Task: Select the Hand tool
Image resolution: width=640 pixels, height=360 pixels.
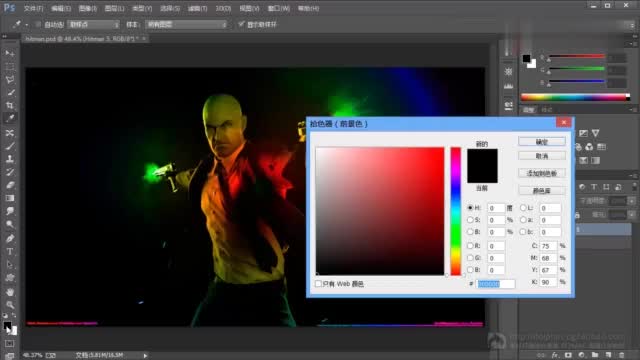Action: click(x=10, y=292)
